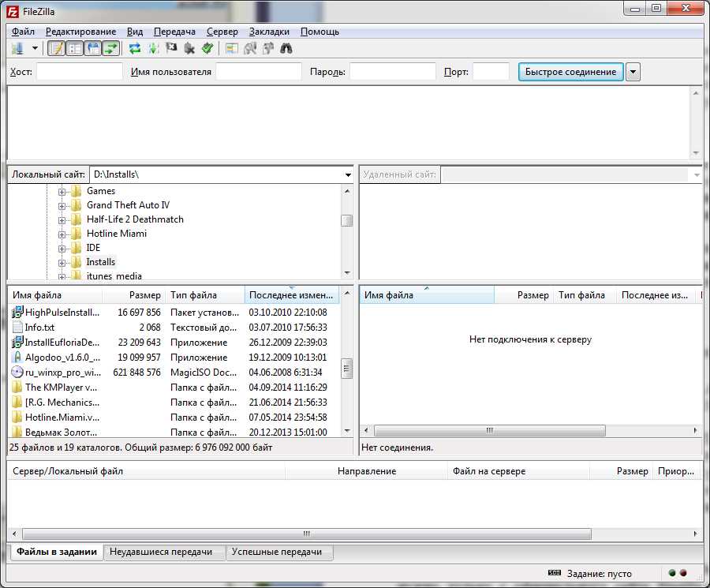Refresh file and folder lists
Viewport: 710px width, 588px height.
(134, 48)
